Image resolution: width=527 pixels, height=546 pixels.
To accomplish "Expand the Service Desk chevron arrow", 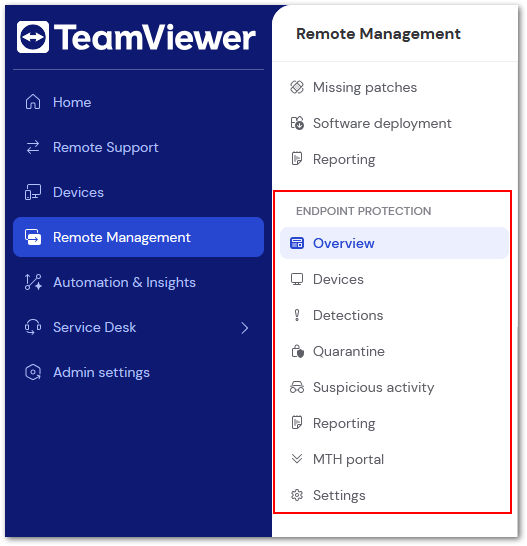I will [x=245, y=328].
